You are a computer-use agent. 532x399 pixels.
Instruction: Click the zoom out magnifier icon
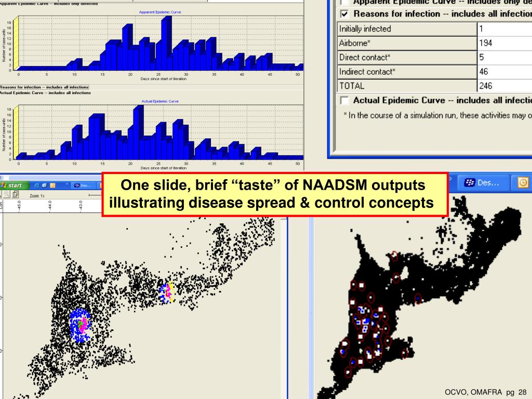tap(6, 194)
